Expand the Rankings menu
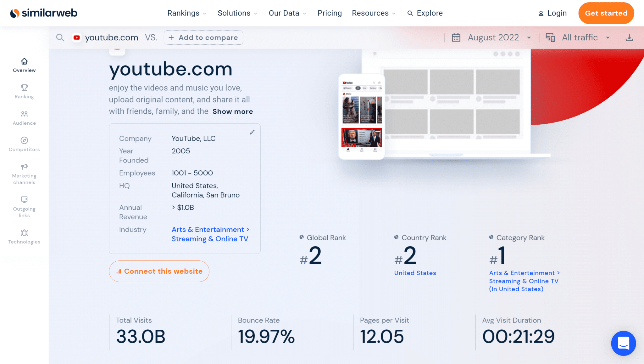The width and height of the screenshot is (644, 364). click(x=187, y=13)
